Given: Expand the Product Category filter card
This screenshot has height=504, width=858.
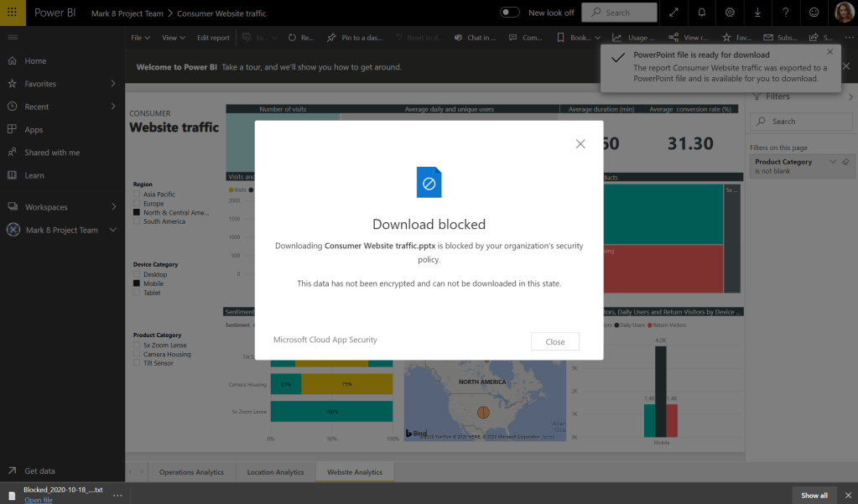Looking at the screenshot, I should 832,162.
